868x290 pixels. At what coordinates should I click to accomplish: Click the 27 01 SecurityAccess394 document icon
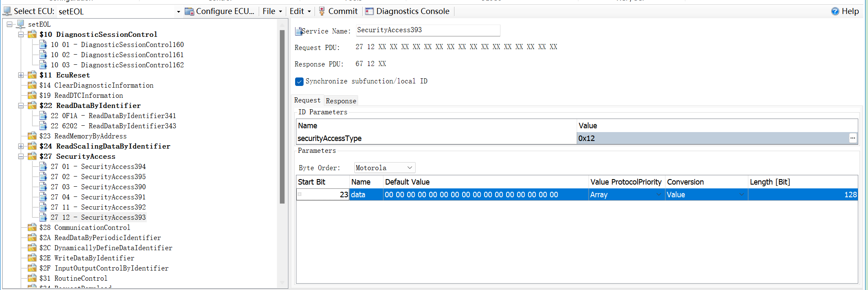43,167
